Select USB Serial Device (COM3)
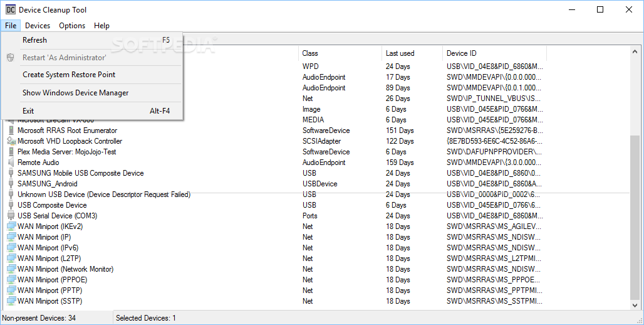 click(57, 216)
